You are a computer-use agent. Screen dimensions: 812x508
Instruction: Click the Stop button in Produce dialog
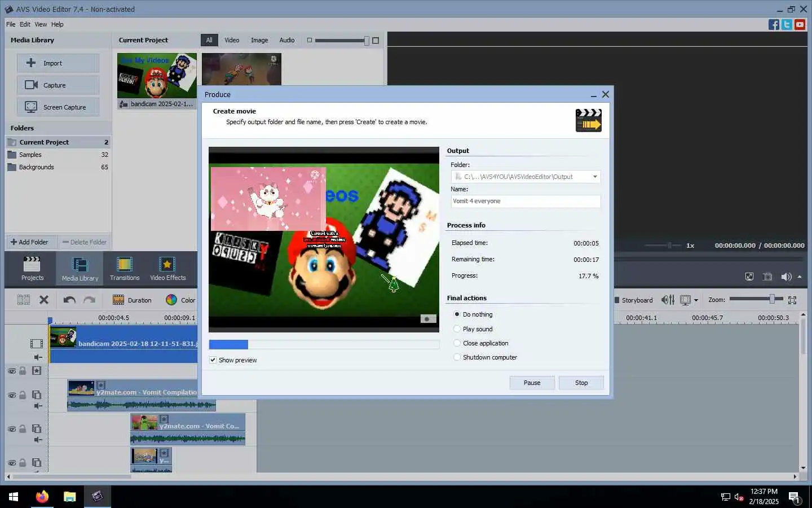(581, 383)
